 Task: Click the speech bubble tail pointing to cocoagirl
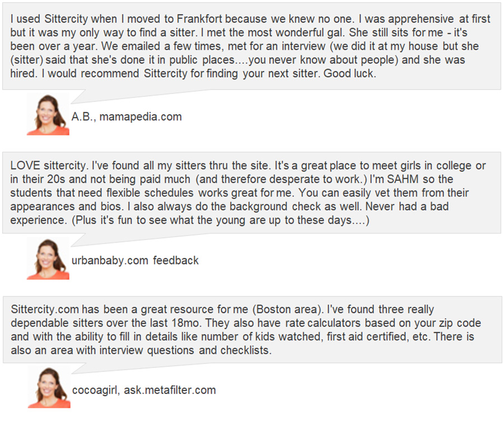point(80,369)
